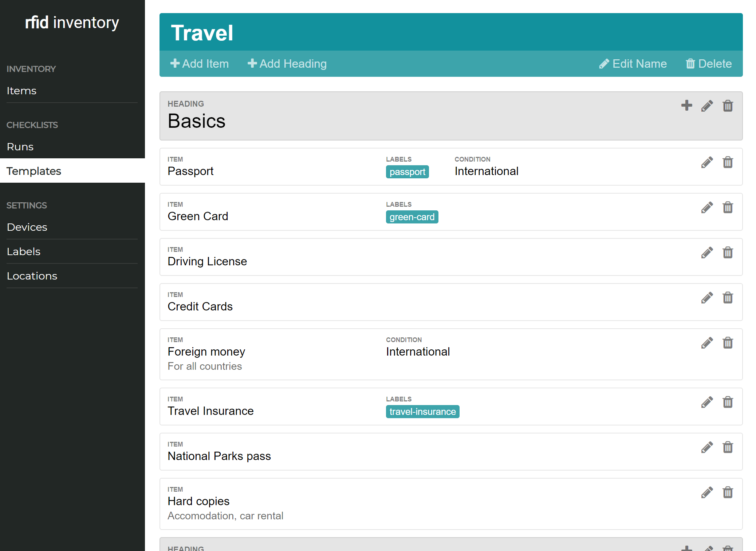Delete the Green Card item
This screenshot has width=756, height=551.
point(728,207)
